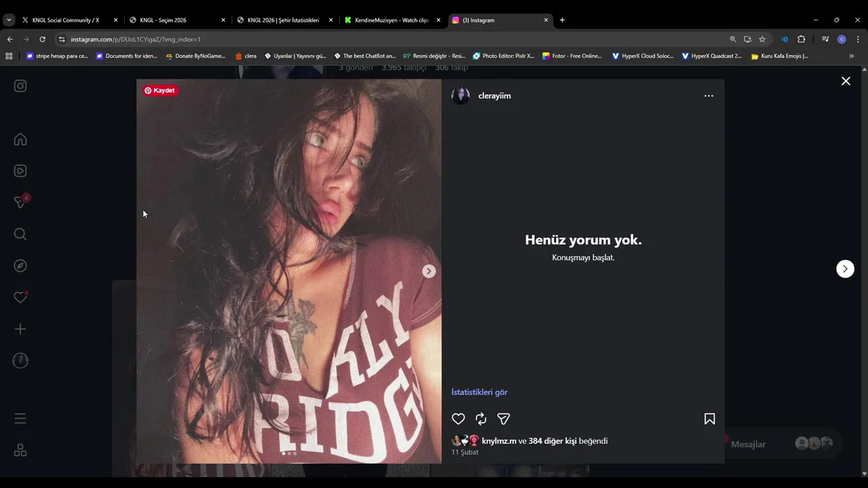The height and width of the screenshot is (488, 868).
Task: Open the Search icon in sidebar
Action: (x=20, y=234)
